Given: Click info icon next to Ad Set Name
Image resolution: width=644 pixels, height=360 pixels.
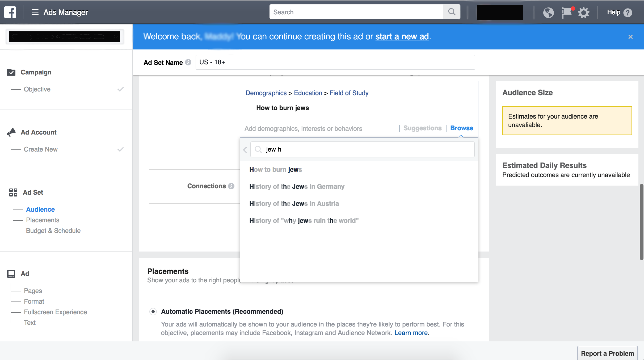Looking at the screenshot, I should [188, 62].
